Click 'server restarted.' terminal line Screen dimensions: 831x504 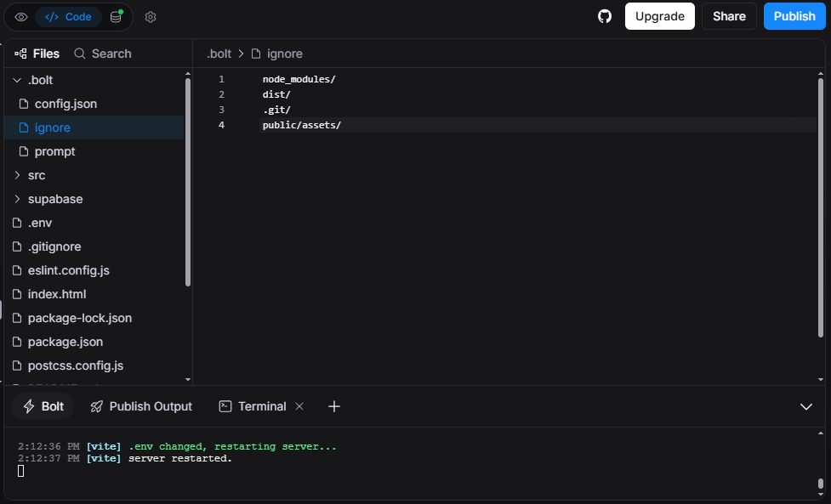(180, 458)
